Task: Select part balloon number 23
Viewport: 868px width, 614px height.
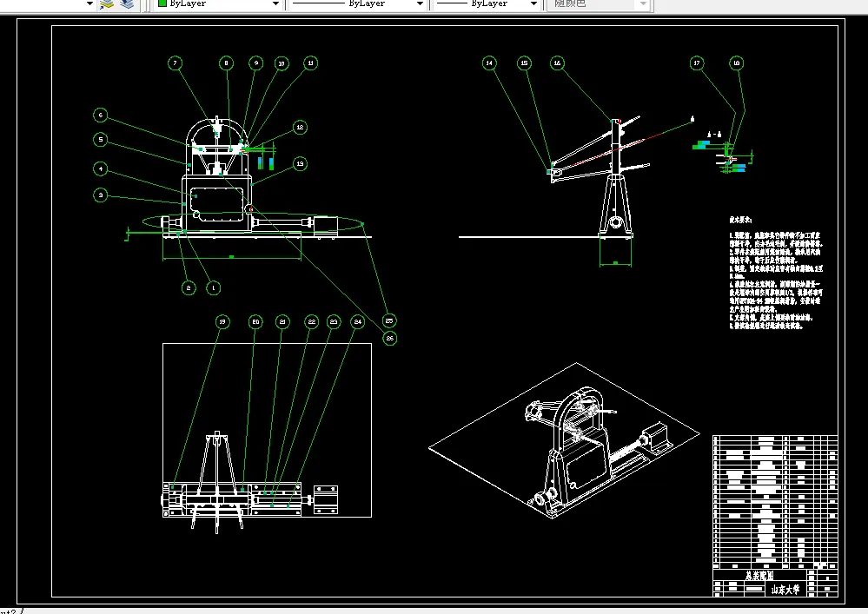Action: pos(334,322)
